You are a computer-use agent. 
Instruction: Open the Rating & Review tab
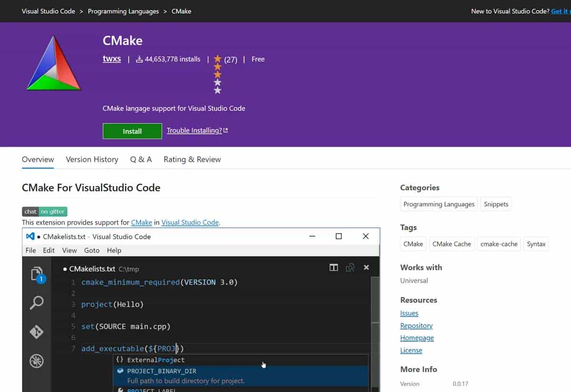192,159
